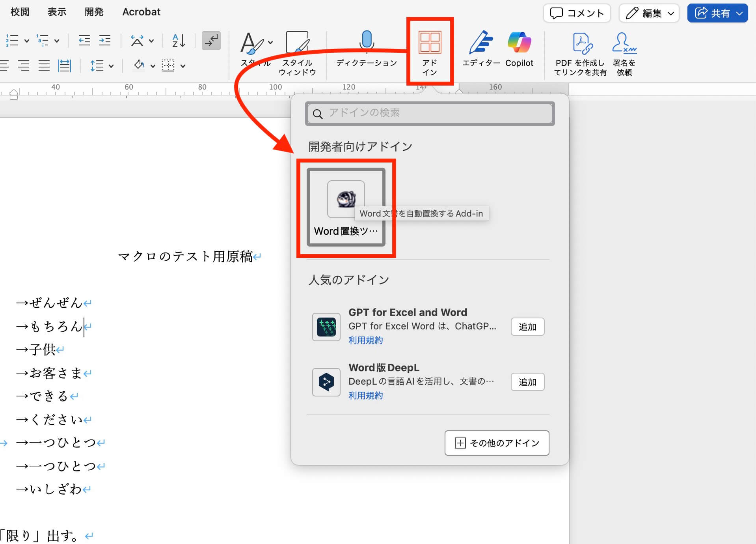Open the 編集 mode dropdown
This screenshot has width=756, height=544.
(x=649, y=13)
